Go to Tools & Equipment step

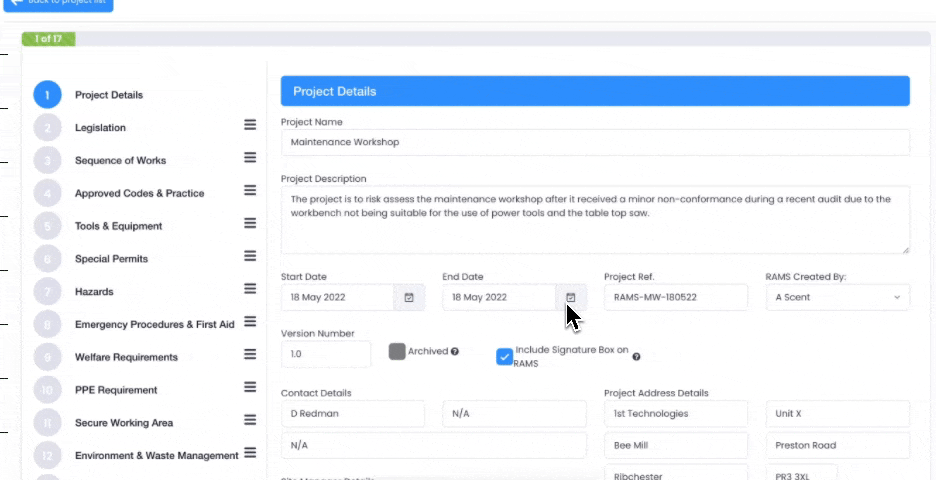click(118, 226)
